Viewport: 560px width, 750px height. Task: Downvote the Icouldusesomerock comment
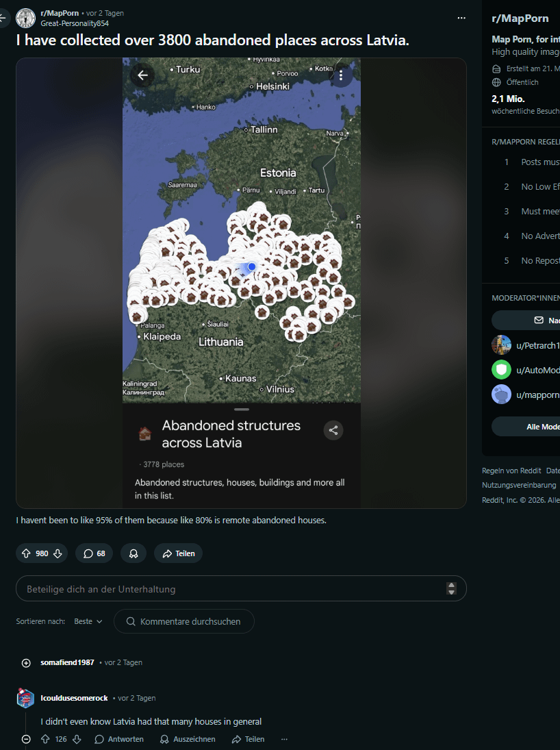tap(77, 739)
